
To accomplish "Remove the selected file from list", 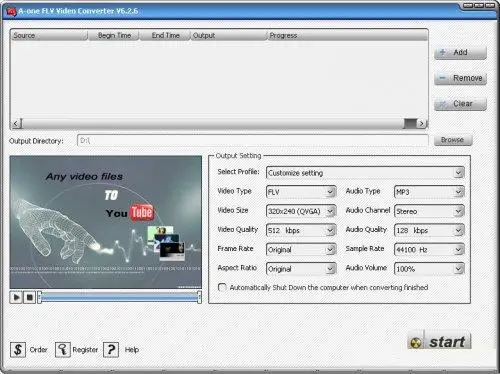I will [460, 78].
